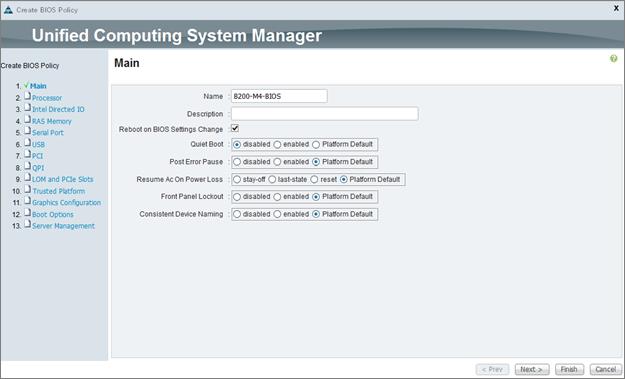Click the page icon next to Serial Port
Image resolution: width=625 pixels, height=379 pixels.
(27, 131)
